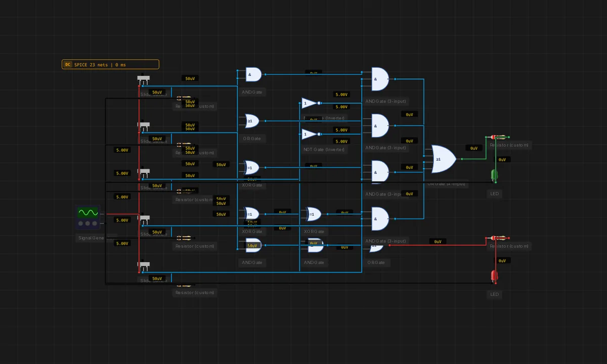Click 'ANDGate' label under middle-column AND gate

pyautogui.click(x=314, y=262)
